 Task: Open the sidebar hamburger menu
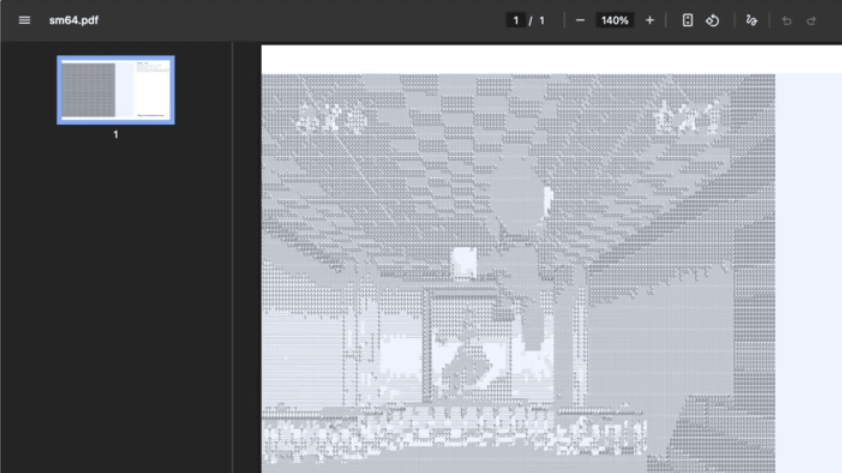[24, 20]
